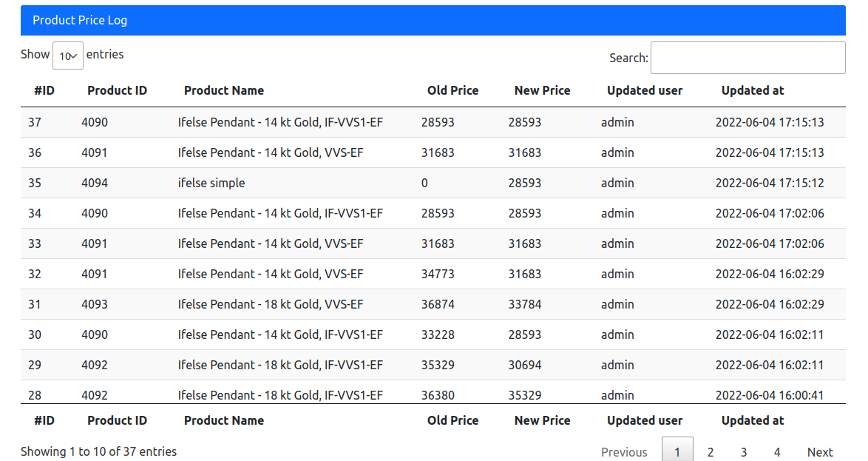
Task: Sort by New Price column header
Action: [x=542, y=90]
